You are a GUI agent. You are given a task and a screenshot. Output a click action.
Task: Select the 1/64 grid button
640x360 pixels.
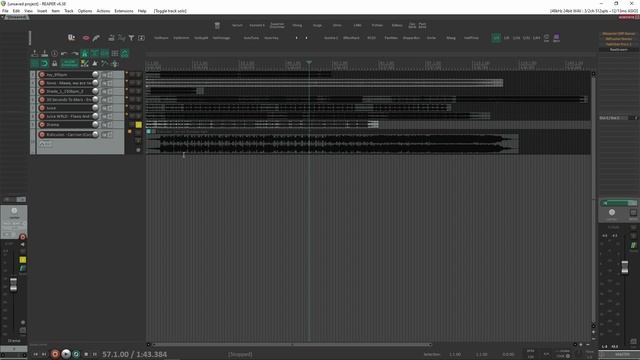coord(536,38)
